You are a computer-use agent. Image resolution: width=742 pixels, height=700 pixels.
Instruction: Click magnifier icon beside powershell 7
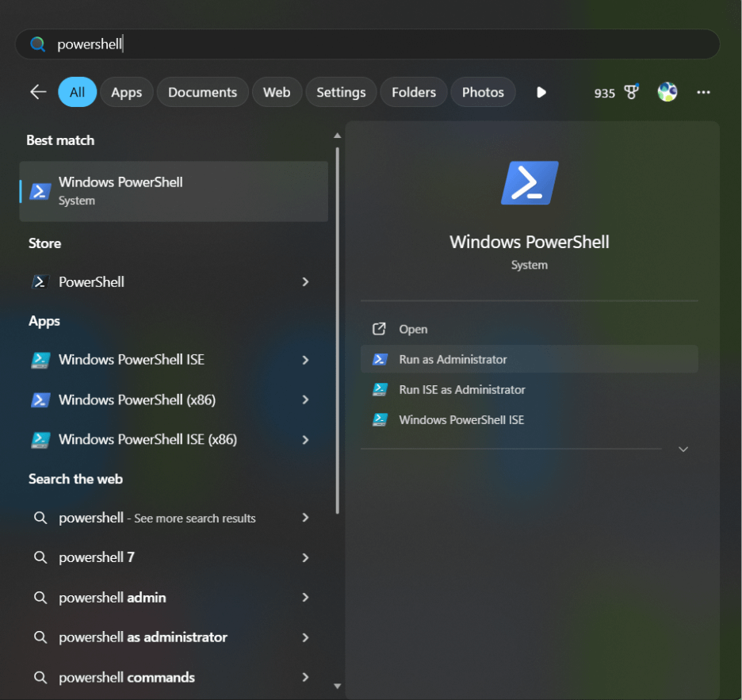[x=40, y=557]
